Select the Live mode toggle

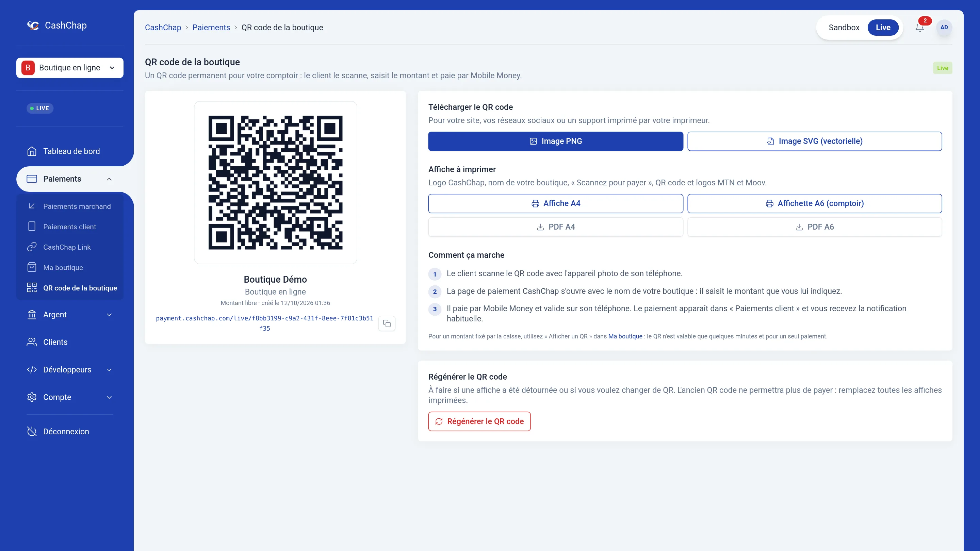[x=883, y=27]
